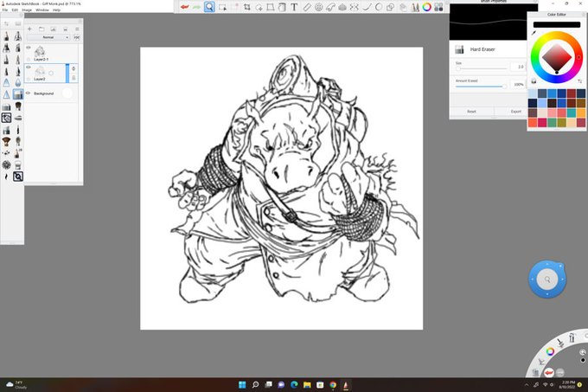This screenshot has width=588, height=392.
Task: Open the Distort transform tool
Action: pos(271,7)
